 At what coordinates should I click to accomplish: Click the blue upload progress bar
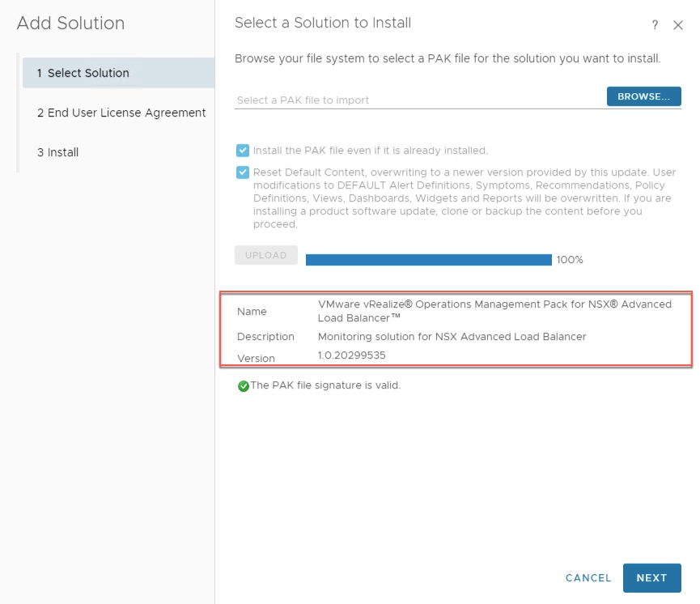[429, 260]
